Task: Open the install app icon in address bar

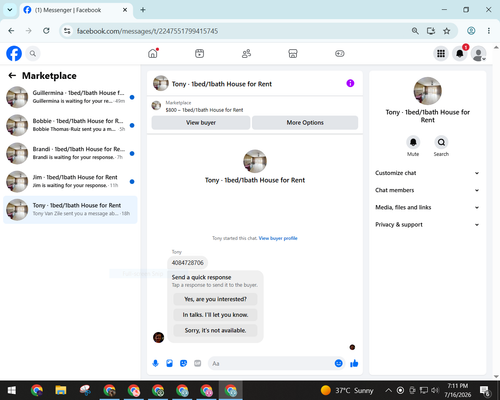Action: tap(431, 31)
